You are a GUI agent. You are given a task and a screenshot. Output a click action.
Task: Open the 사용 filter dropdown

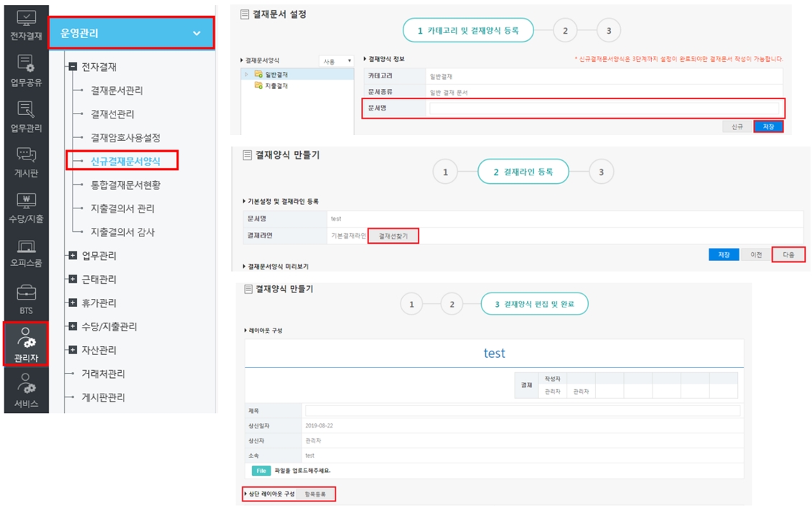point(336,61)
